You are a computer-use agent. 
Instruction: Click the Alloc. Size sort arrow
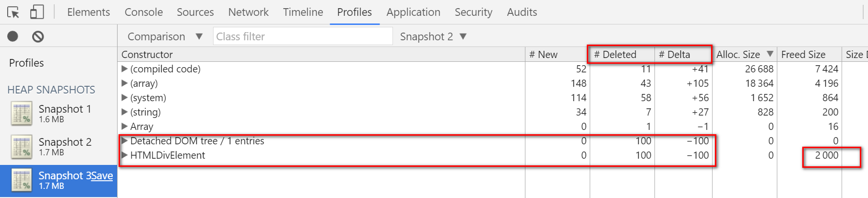click(770, 54)
